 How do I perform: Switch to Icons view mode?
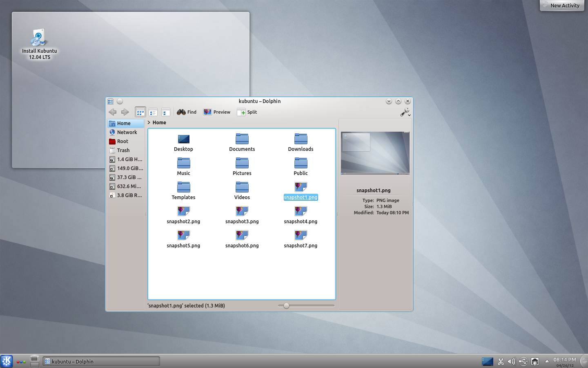pos(140,112)
